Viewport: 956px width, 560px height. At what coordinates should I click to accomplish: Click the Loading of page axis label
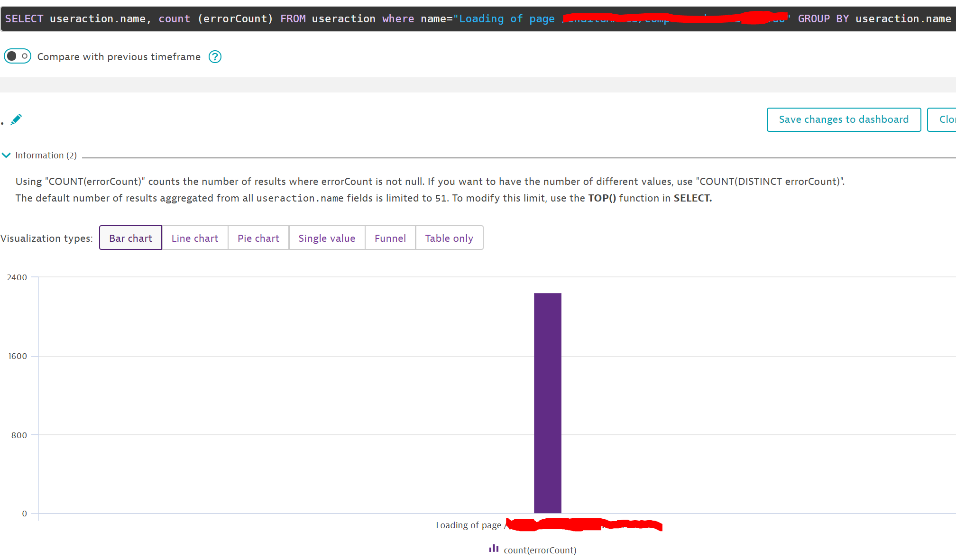[x=469, y=525]
